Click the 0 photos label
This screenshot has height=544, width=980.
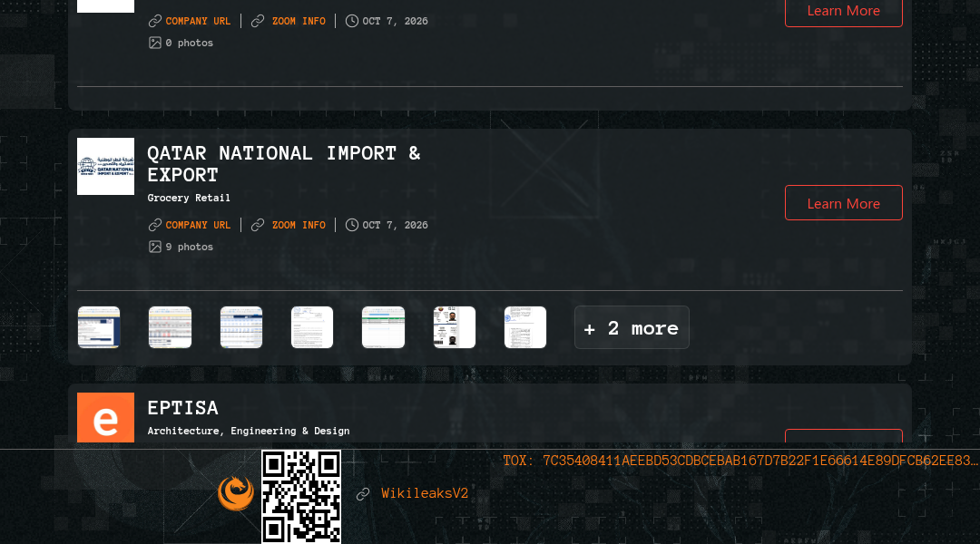(190, 43)
